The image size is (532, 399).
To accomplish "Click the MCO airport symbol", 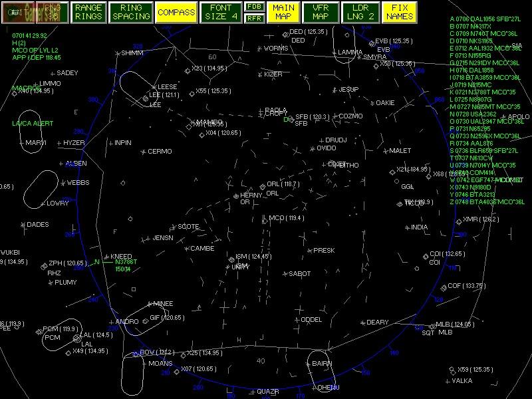I will [x=264, y=219].
